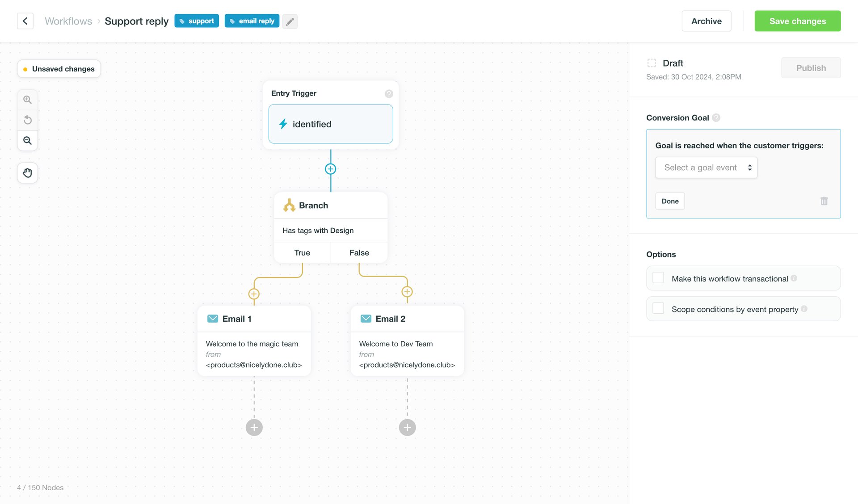
Task: Click the Save changes button
Action: [x=797, y=21]
